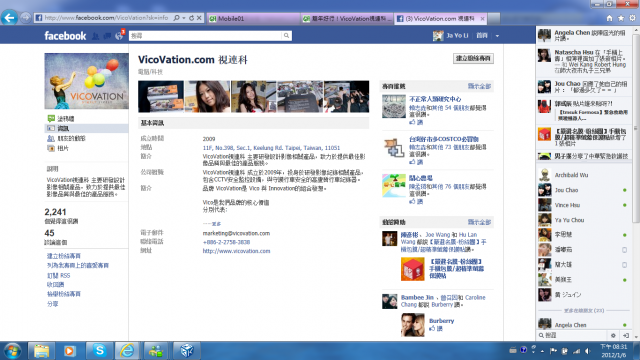Switch to Internet Explorer taskbar icon
Screen dimensions: 640x360
127,351
